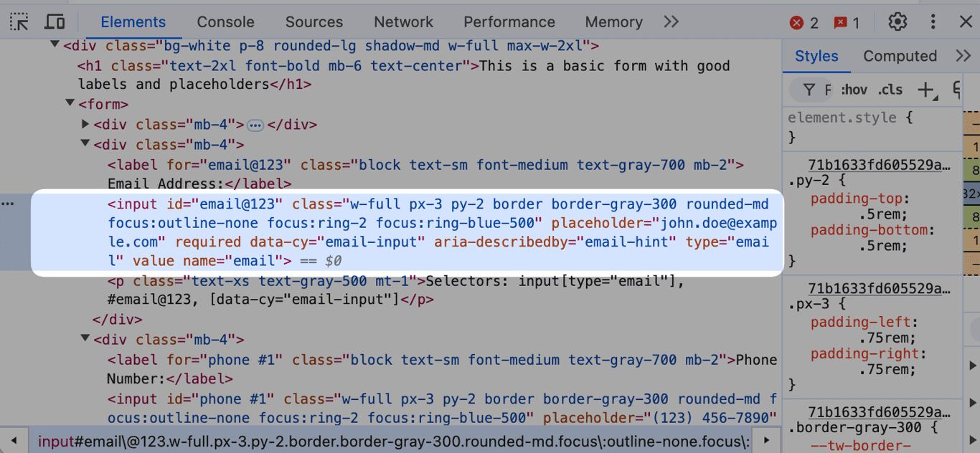
Task: Collapse the div bg-white p-8 node
Action: (x=55, y=45)
